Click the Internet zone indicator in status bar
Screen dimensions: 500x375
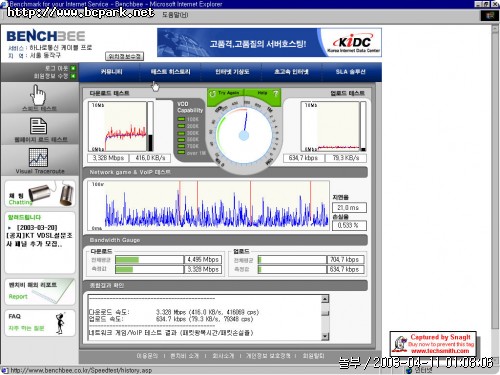click(x=419, y=370)
